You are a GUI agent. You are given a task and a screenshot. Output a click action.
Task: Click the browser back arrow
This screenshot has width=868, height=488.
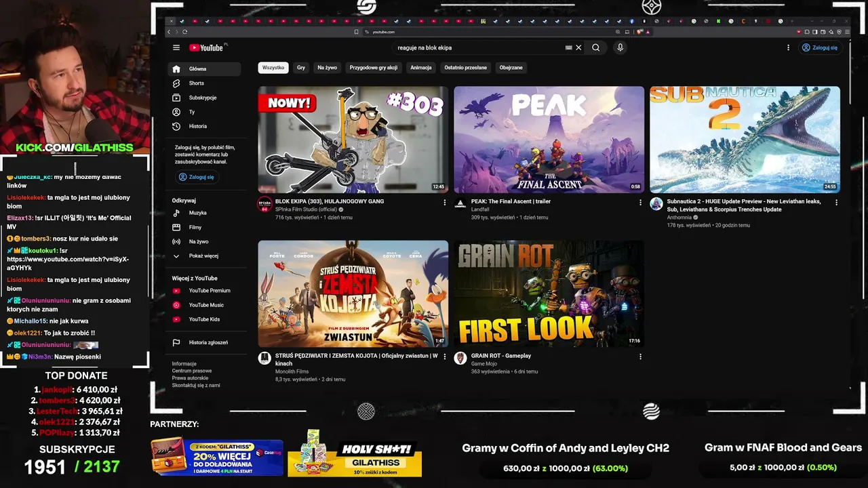(x=170, y=32)
